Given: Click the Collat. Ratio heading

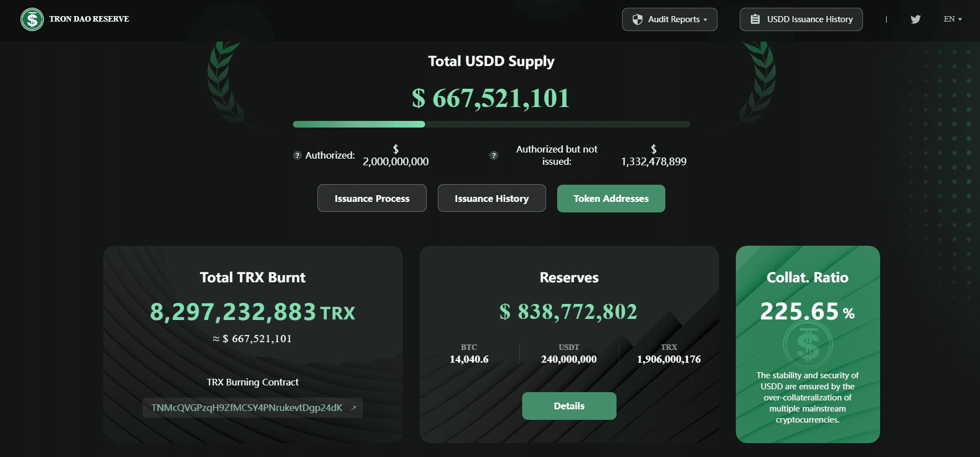Looking at the screenshot, I should click(x=807, y=277).
